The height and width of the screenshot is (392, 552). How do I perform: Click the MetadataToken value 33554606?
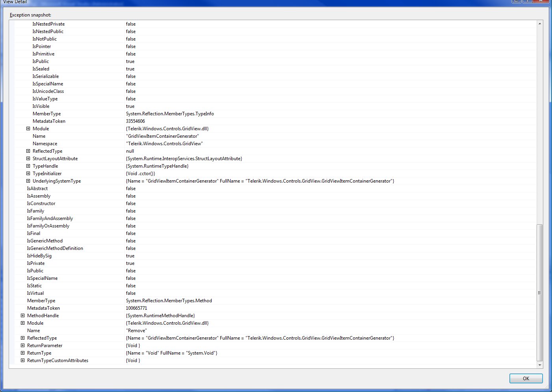(136, 121)
